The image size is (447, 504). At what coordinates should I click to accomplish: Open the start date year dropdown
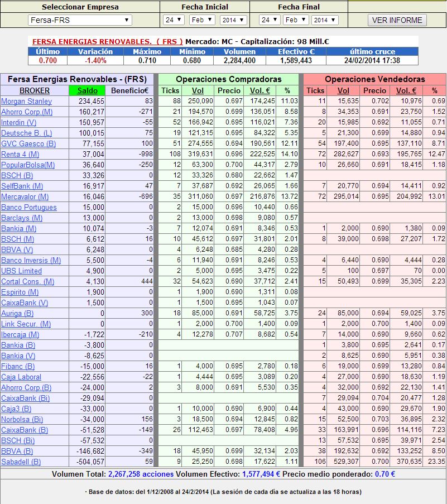point(234,20)
